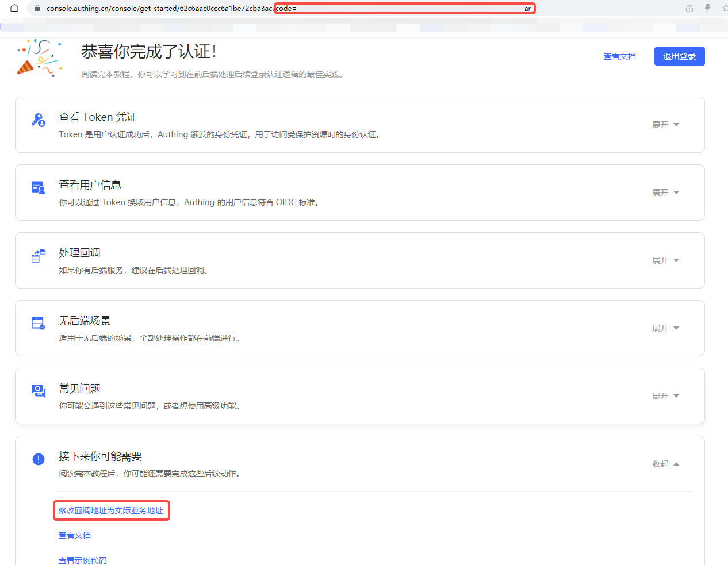This screenshot has width=728, height=565.
Task: Expand the 查看用户信息 section
Action: (x=665, y=193)
